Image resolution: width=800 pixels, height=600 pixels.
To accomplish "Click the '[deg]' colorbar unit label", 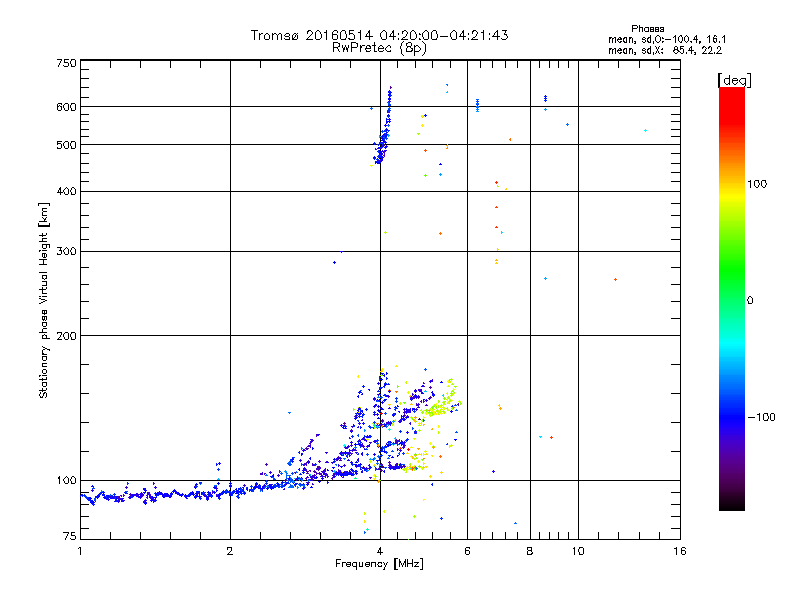I will [734, 80].
